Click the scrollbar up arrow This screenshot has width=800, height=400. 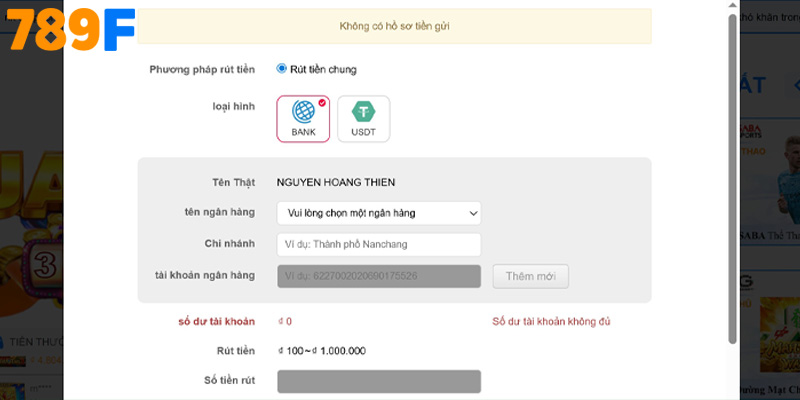pos(732,6)
